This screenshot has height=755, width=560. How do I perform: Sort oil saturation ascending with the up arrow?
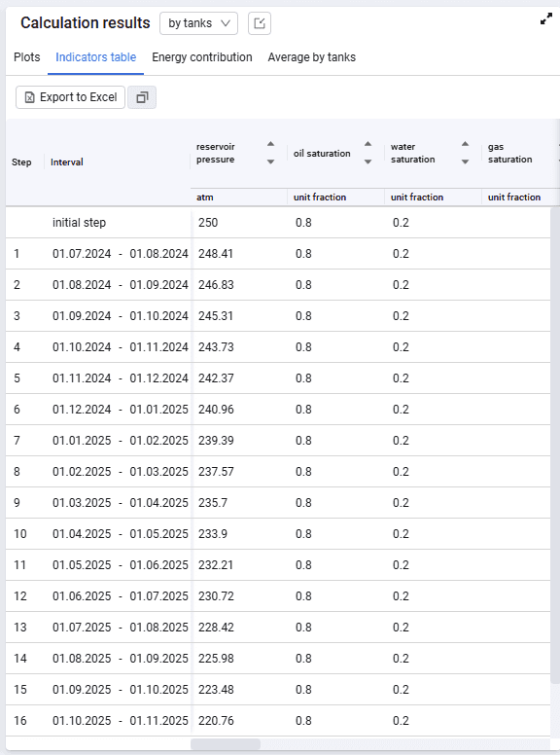(x=368, y=143)
